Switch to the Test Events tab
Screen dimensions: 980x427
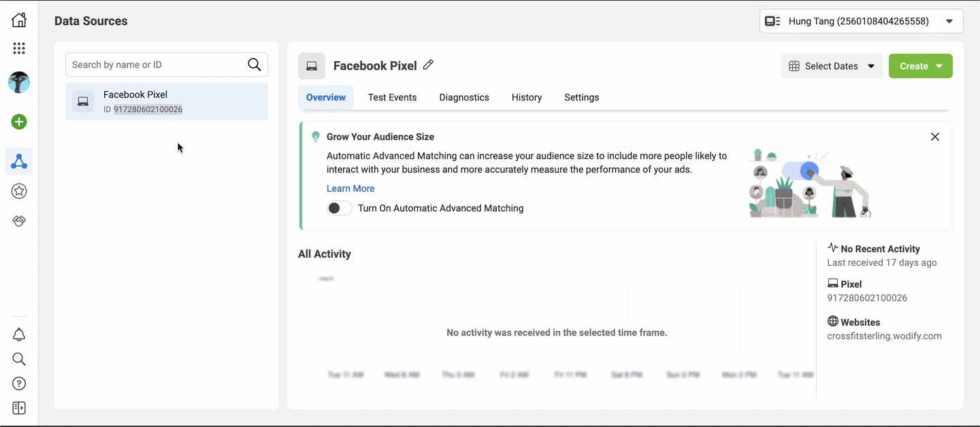(x=392, y=97)
